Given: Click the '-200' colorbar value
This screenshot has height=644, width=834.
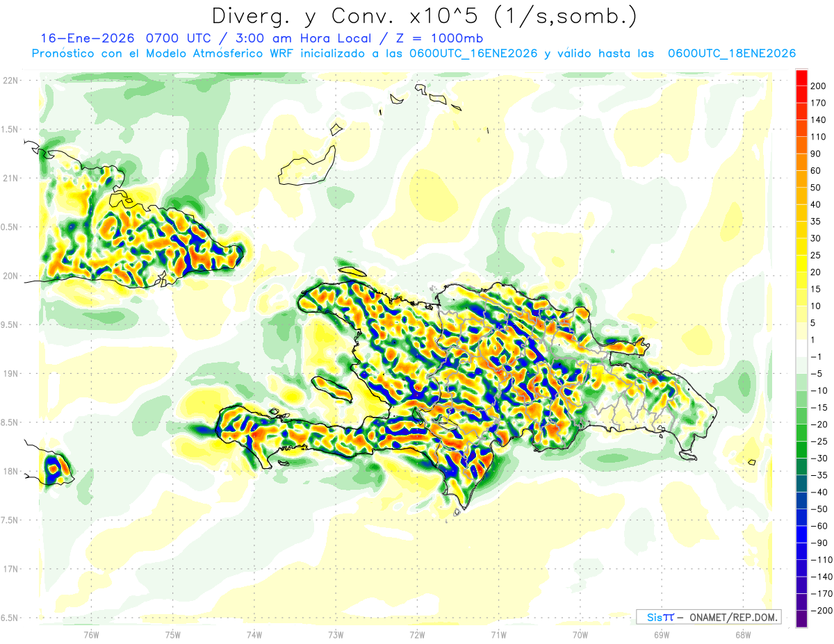Looking at the screenshot, I should point(822,611).
